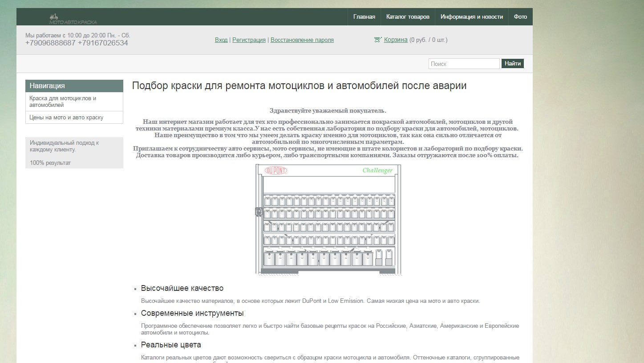Click phone number +79096888687
644x363 pixels.
coord(50,43)
